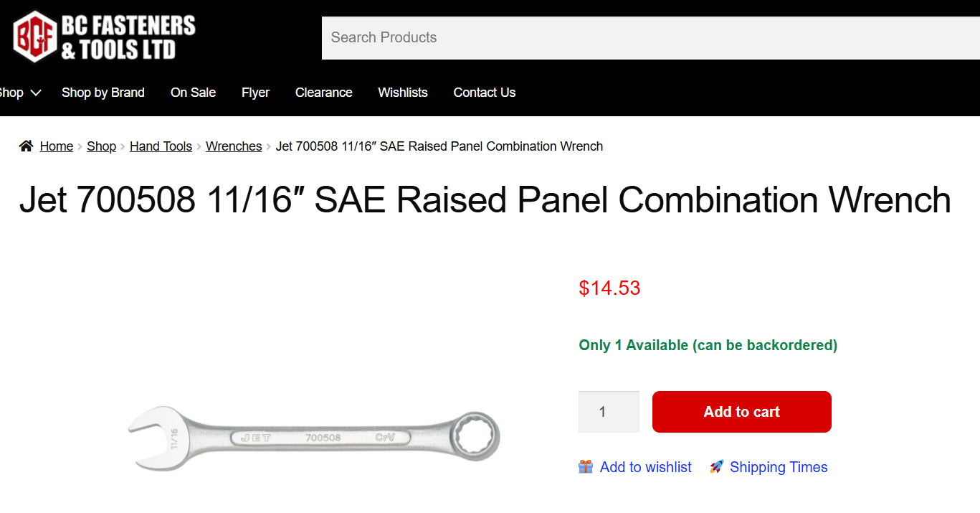
Task: Click the quantity input box
Action: pyautogui.click(x=609, y=412)
